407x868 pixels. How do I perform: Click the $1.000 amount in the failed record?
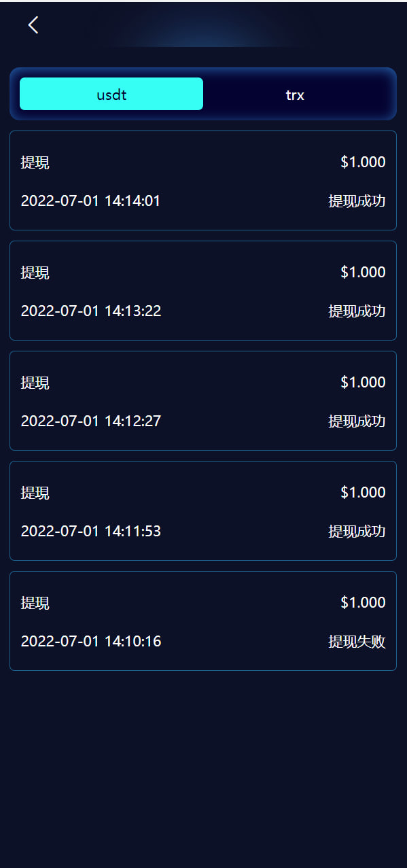[x=363, y=602]
